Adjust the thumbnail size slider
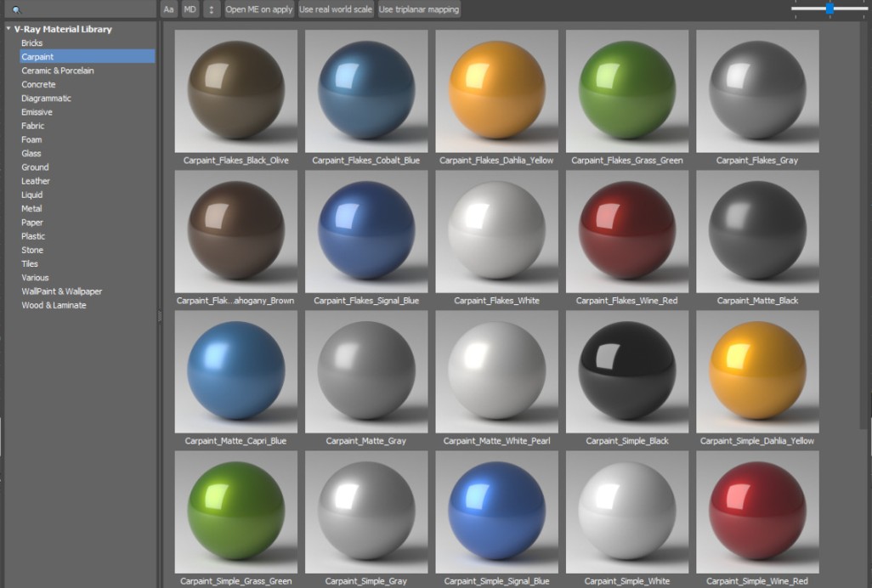The image size is (872, 588). tap(829, 8)
